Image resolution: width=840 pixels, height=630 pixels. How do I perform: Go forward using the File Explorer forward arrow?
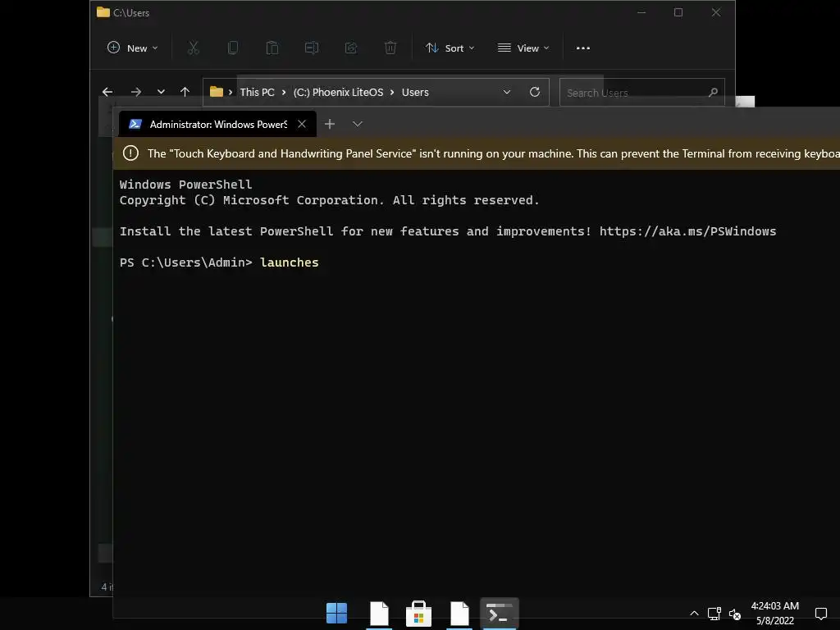coord(136,92)
